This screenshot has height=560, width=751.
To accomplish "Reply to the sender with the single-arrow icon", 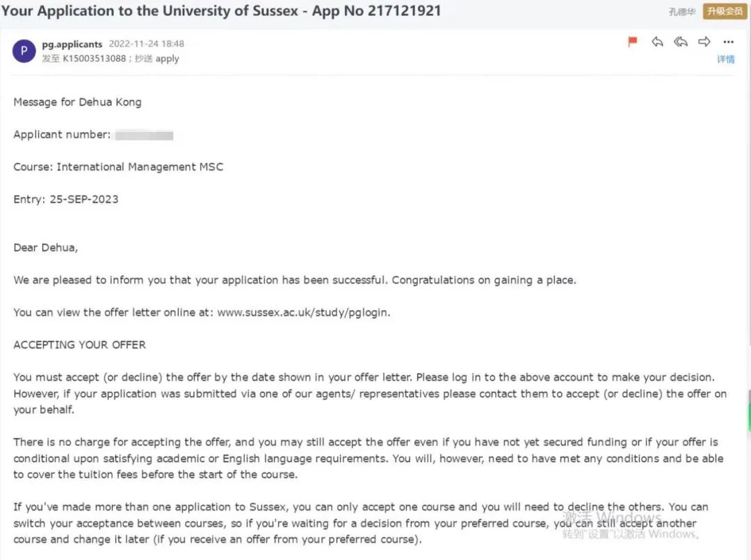I will pyautogui.click(x=657, y=42).
